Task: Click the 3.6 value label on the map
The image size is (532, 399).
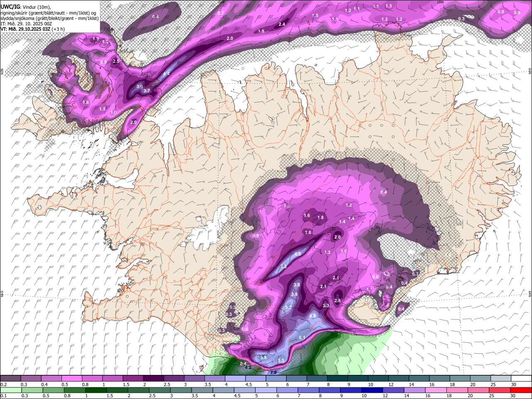Action: (x=140, y=86)
